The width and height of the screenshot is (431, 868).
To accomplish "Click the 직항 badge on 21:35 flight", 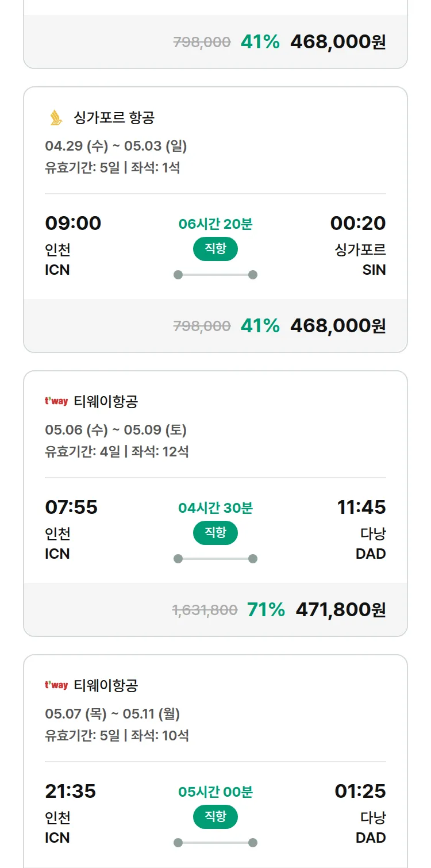I will [215, 817].
